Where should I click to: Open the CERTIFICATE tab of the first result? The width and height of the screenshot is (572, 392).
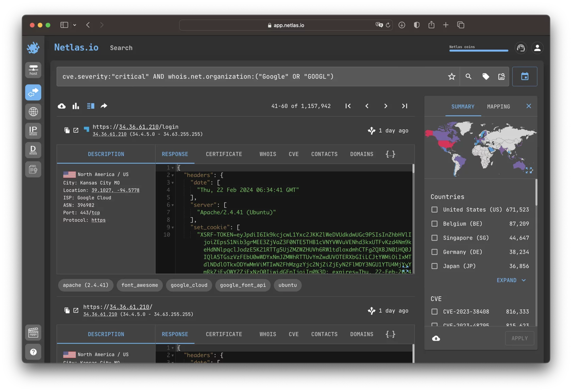(224, 154)
